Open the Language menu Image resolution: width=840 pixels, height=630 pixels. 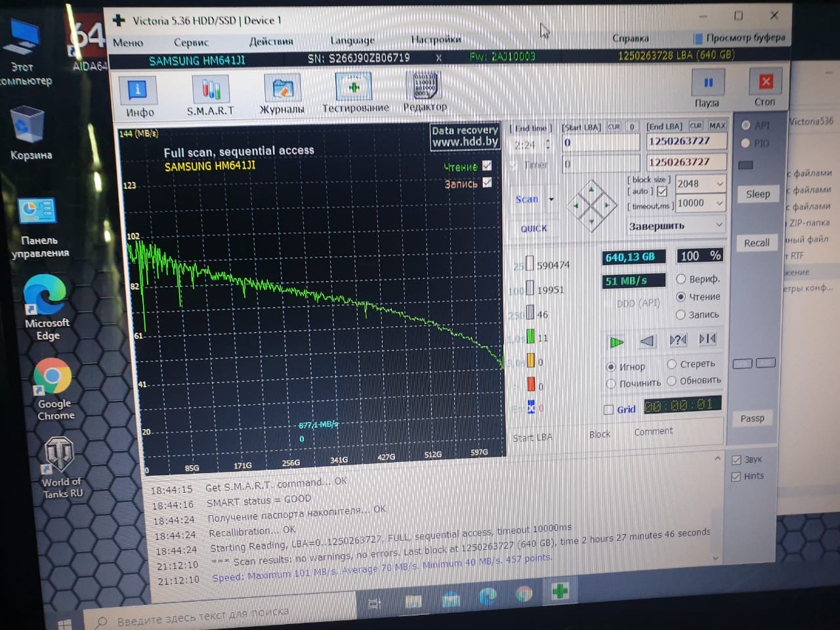click(352, 40)
